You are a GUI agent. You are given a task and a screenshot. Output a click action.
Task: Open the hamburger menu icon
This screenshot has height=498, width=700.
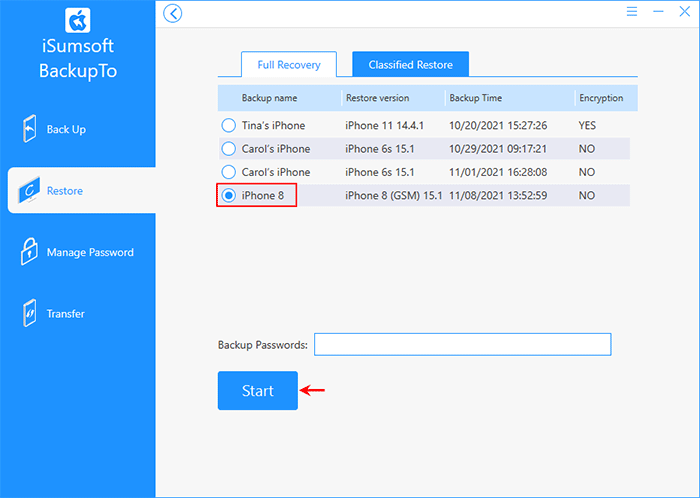632,12
